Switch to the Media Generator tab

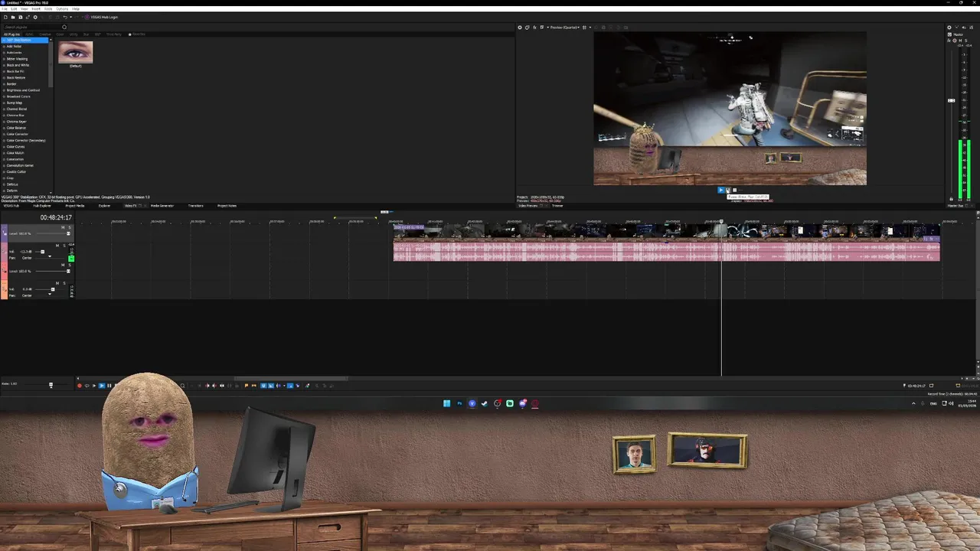point(162,205)
